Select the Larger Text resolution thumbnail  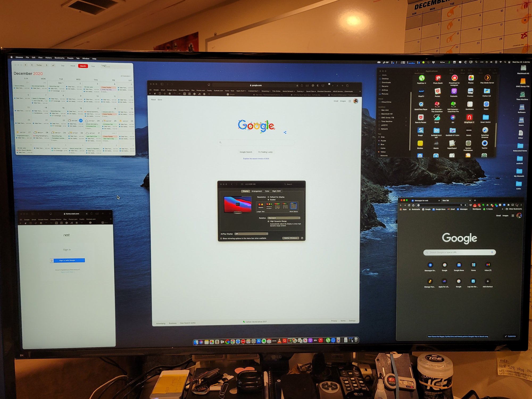[x=261, y=206]
